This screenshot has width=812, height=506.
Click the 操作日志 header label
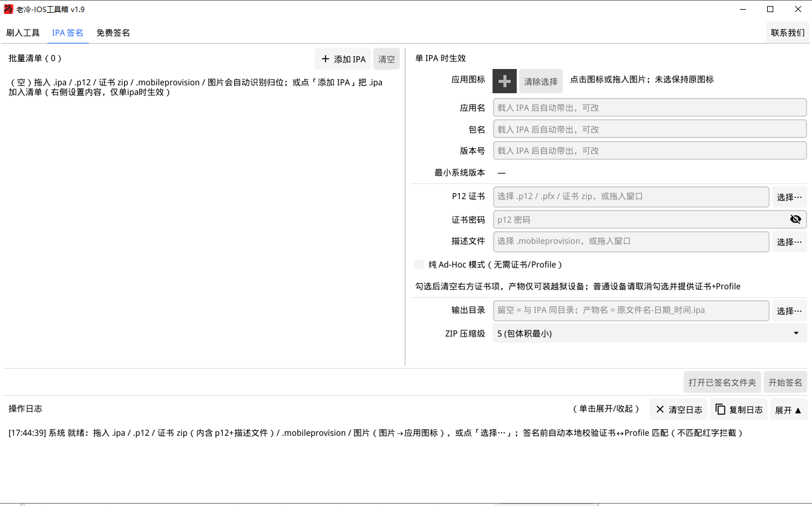pos(25,409)
